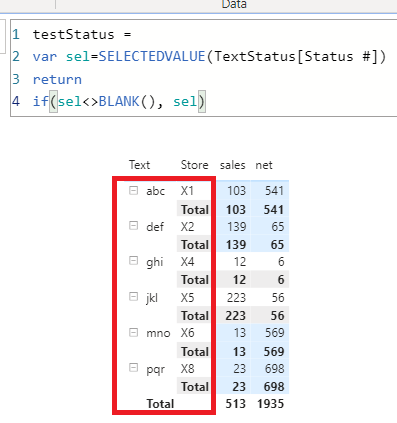Collapse the pqr row group

(x=133, y=368)
